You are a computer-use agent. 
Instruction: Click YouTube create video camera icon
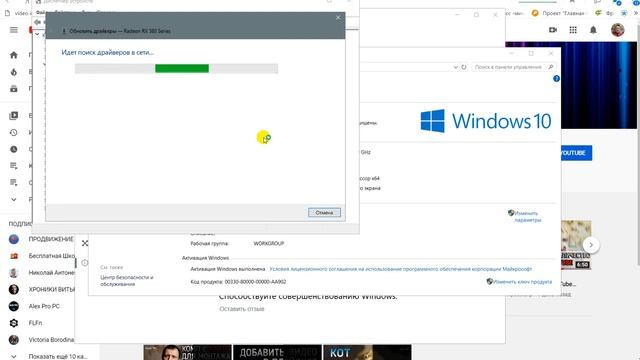[x=553, y=30]
